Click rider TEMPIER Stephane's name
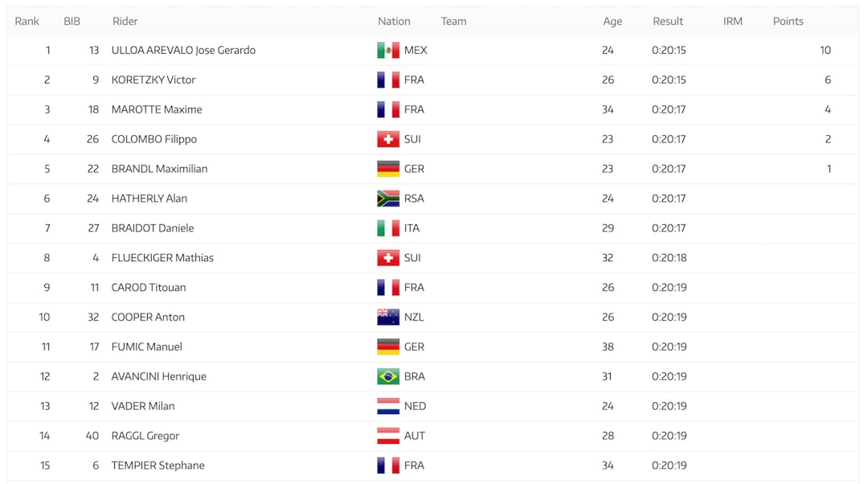 (x=158, y=466)
